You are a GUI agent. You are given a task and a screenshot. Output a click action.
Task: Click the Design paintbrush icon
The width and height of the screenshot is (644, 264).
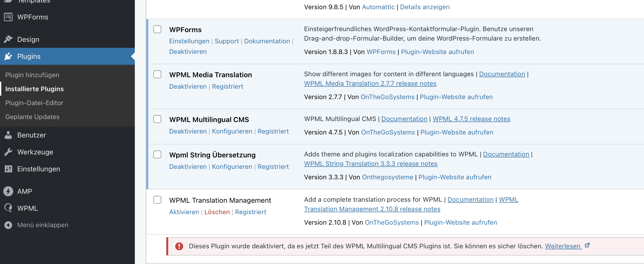[x=8, y=39]
